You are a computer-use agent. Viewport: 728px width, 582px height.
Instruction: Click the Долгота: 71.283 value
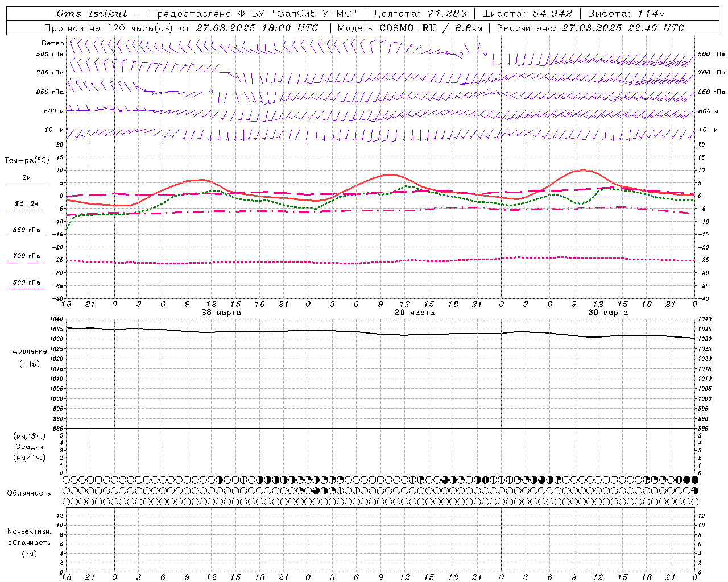point(420,14)
